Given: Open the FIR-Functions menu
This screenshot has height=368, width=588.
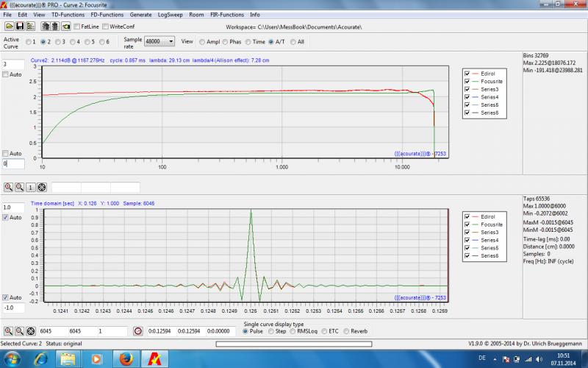Looking at the screenshot, I should 227,15.
